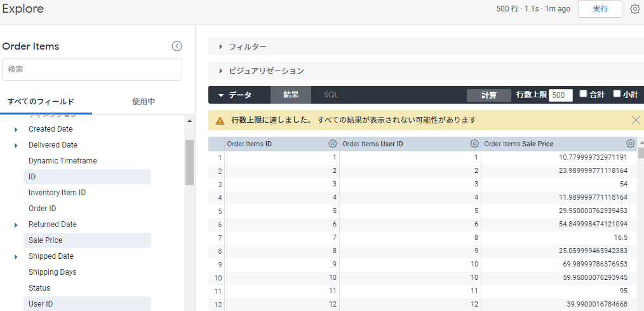Click sale price cell 10.779999732971191
644x311 pixels.
(560, 158)
